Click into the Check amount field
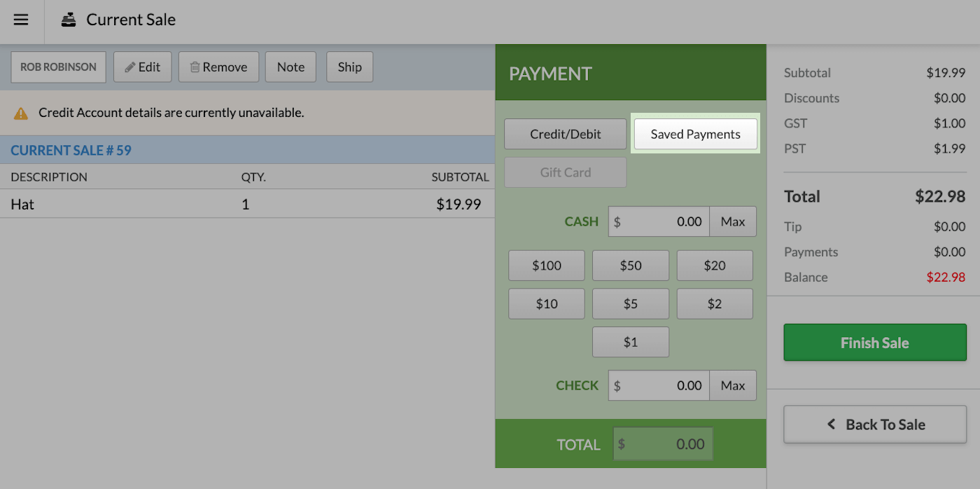The width and height of the screenshot is (980, 489). coord(659,385)
